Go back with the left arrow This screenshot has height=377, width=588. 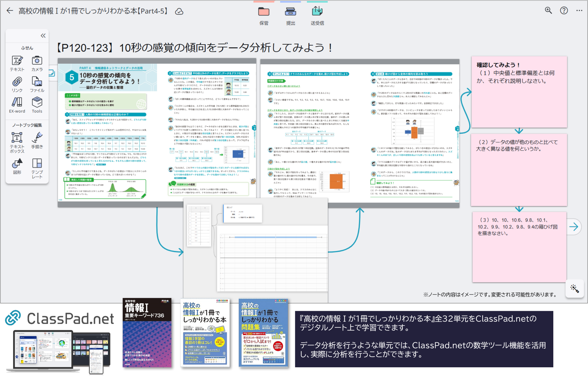10,11
